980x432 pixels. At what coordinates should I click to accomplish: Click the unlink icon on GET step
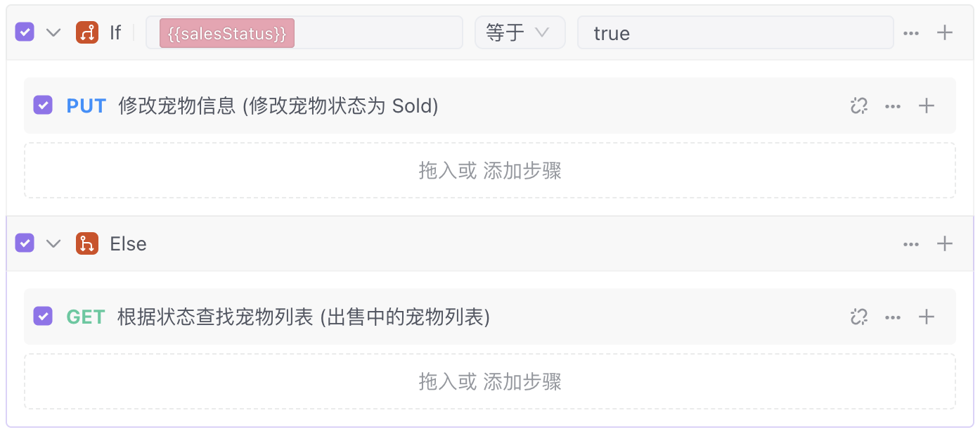pyautogui.click(x=858, y=317)
